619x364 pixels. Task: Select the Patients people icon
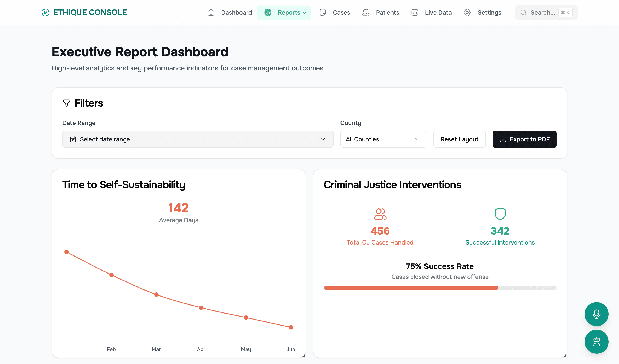click(x=366, y=12)
